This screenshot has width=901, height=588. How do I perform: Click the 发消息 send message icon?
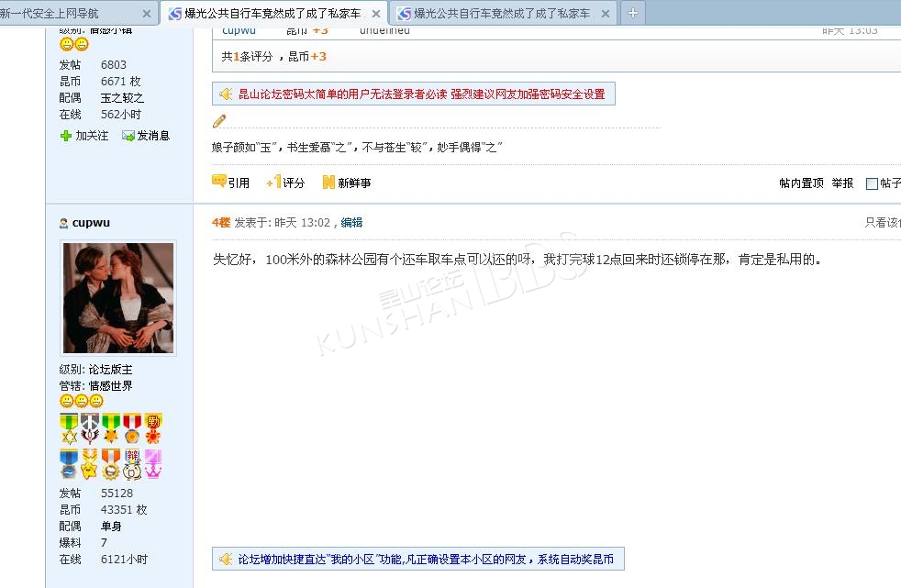[x=128, y=136]
